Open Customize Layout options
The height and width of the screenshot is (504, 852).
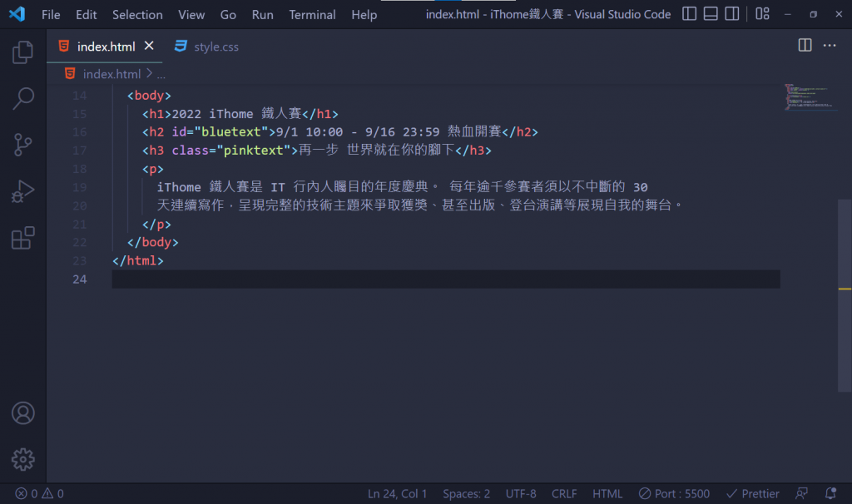(x=762, y=13)
